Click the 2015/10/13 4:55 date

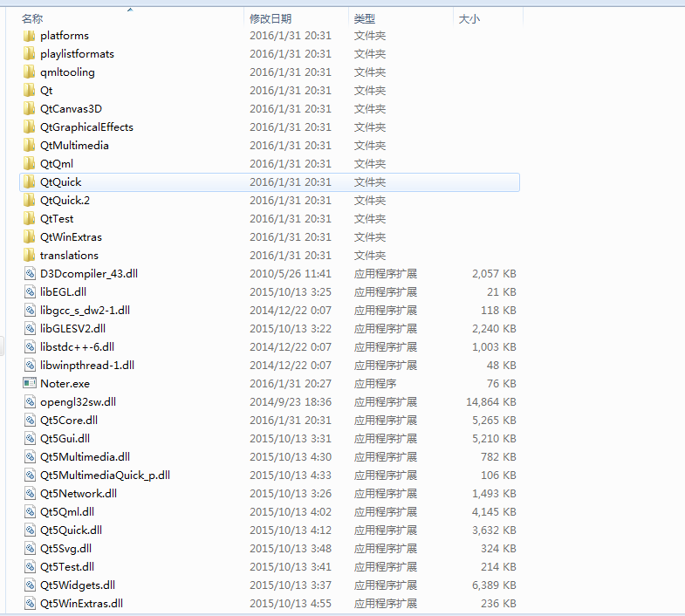pos(291,604)
